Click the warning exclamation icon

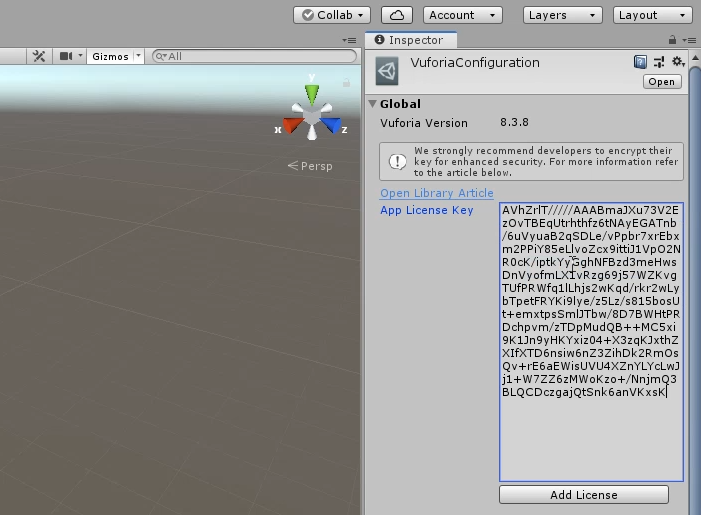397,161
